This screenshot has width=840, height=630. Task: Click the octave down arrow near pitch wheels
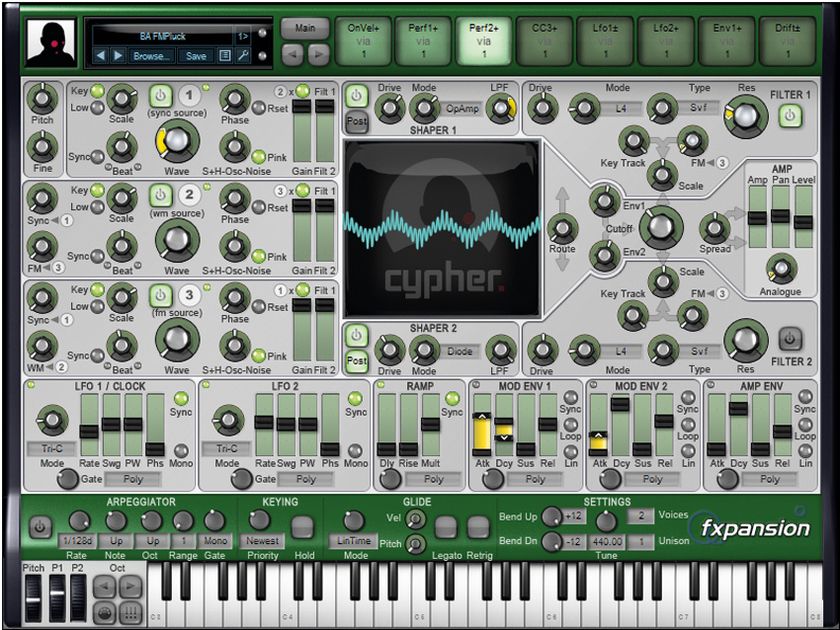click(105, 585)
